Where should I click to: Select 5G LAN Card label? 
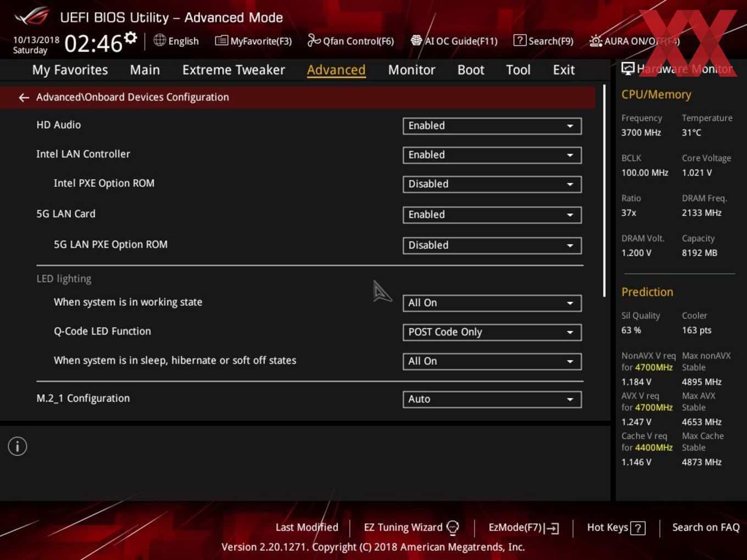[x=66, y=214]
